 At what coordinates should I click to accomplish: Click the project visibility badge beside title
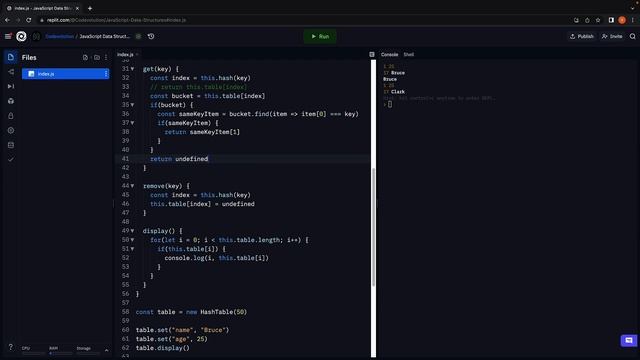[x=138, y=36]
